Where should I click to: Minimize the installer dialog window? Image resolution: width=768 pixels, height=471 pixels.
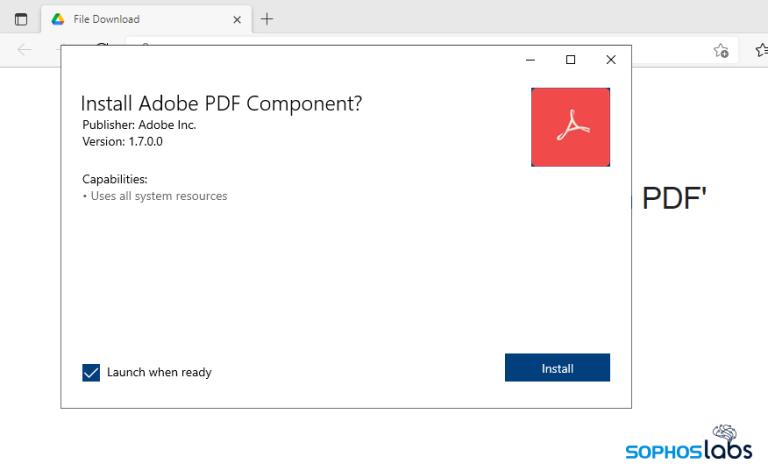pyautogui.click(x=530, y=60)
